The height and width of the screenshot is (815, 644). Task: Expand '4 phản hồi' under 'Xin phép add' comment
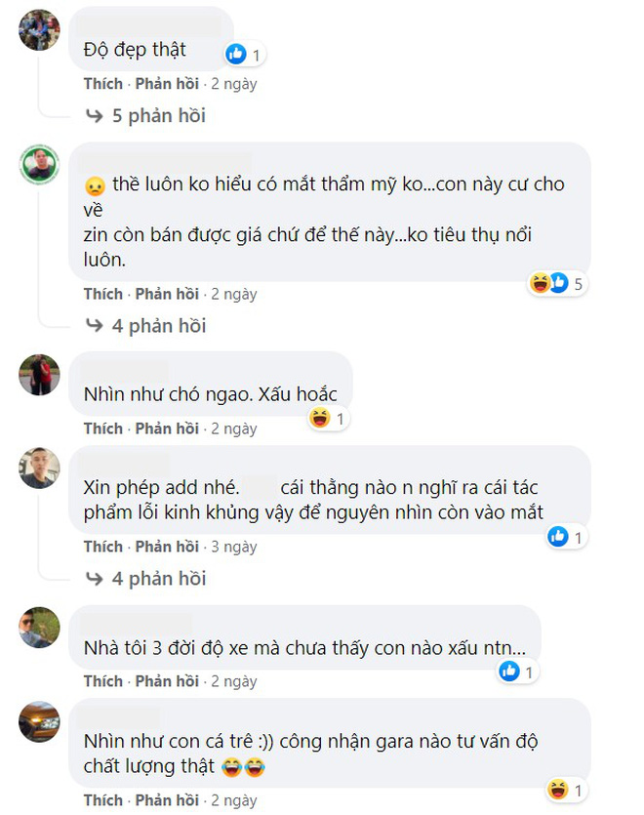(146, 579)
